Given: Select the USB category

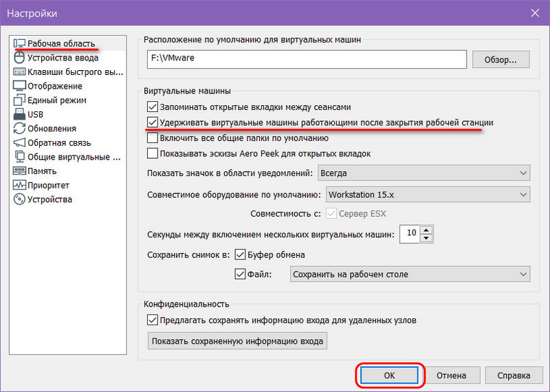Looking at the screenshot, I should pyautogui.click(x=36, y=114).
